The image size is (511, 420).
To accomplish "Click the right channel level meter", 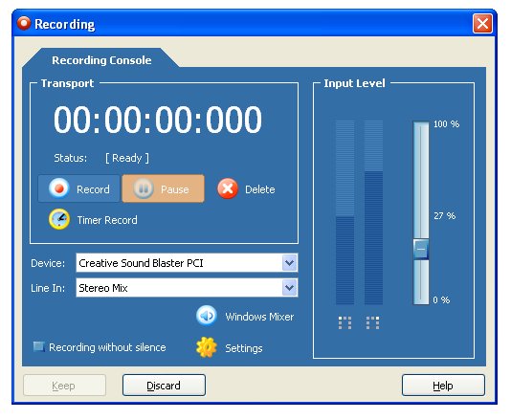I will (x=373, y=212).
